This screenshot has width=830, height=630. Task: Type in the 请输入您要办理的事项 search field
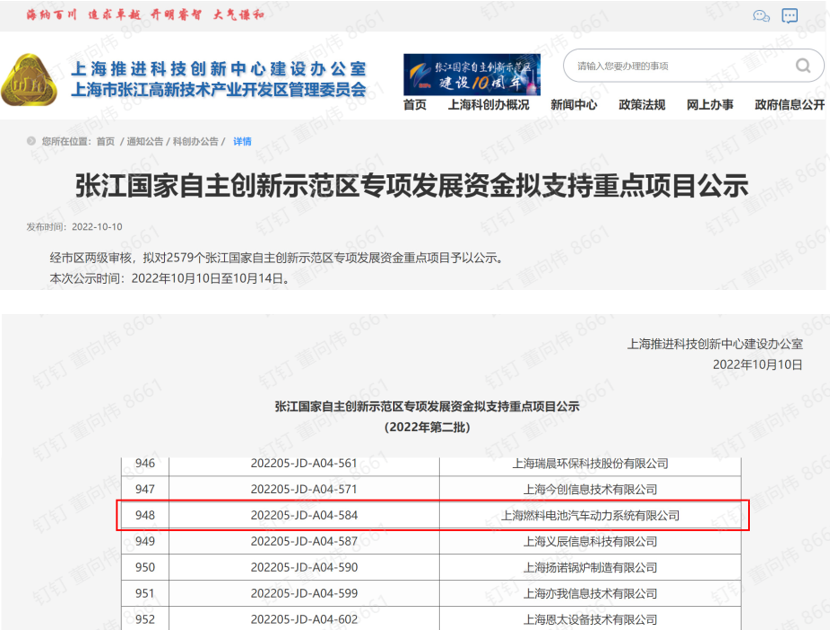pyautogui.click(x=680, y=67)
